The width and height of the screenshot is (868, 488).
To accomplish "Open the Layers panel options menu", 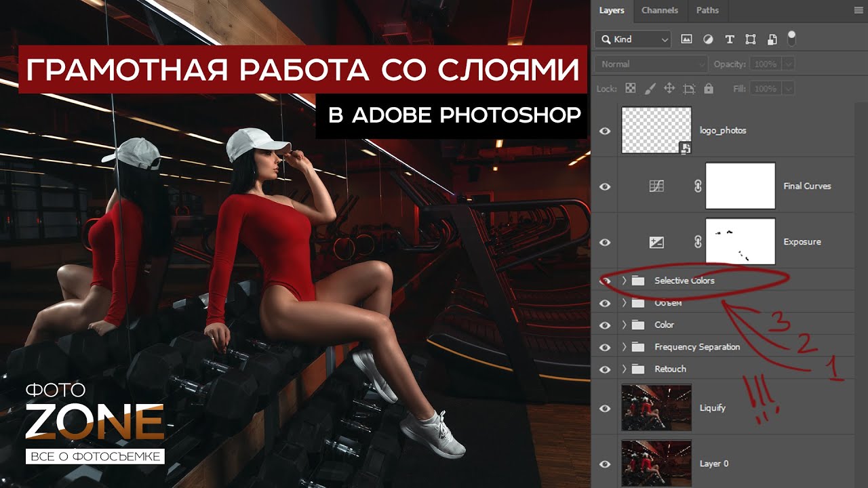I will (858, 10).
